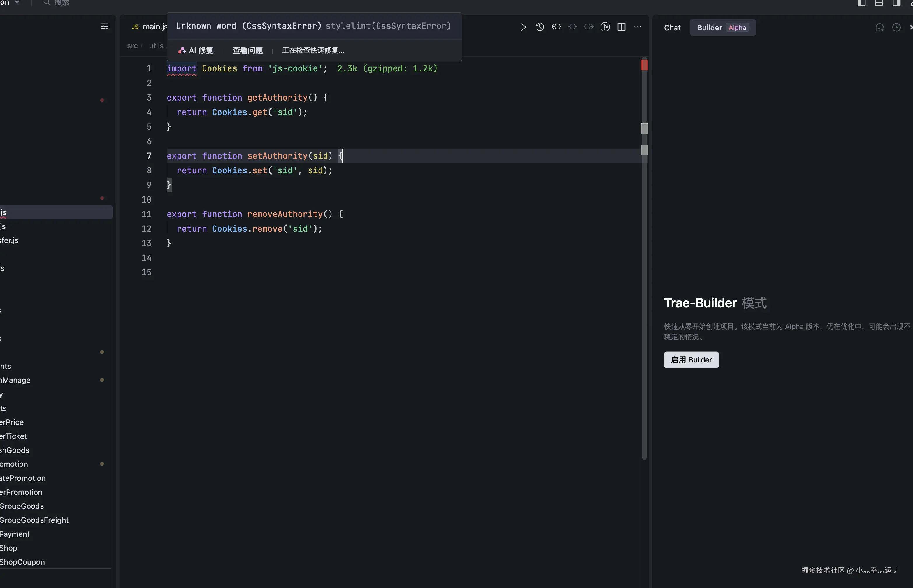Expand the GroupGoodsFreight folder
The width and height of the screenshot is (913, 588).
coord(34,520)
